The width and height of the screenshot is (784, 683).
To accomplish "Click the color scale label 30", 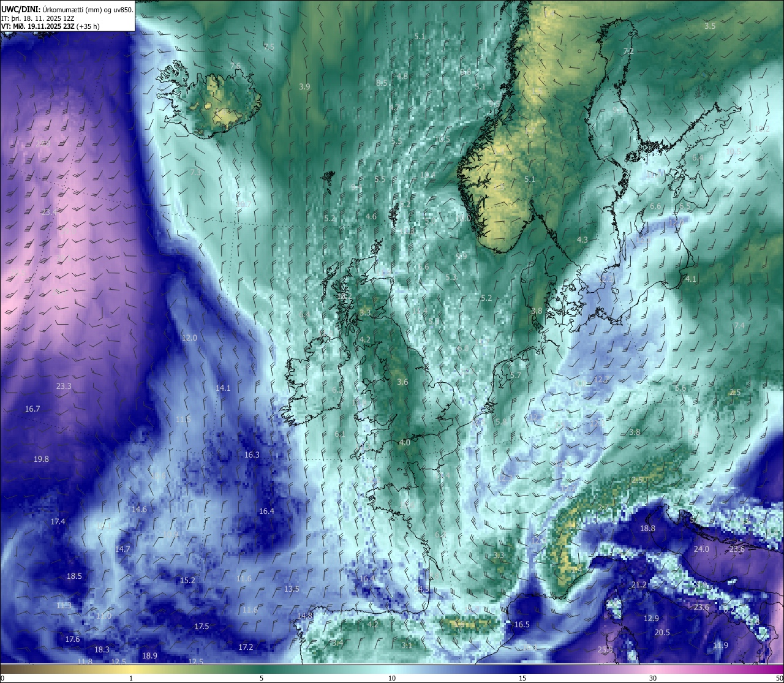I will [x=653, y=678].
